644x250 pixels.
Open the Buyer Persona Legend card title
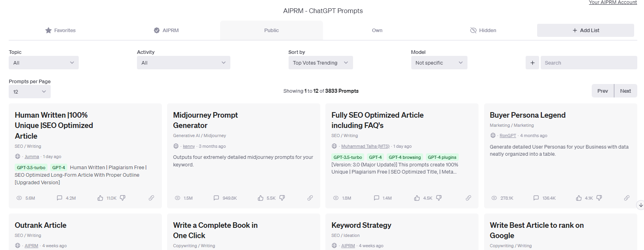click(x=528, y=115)
